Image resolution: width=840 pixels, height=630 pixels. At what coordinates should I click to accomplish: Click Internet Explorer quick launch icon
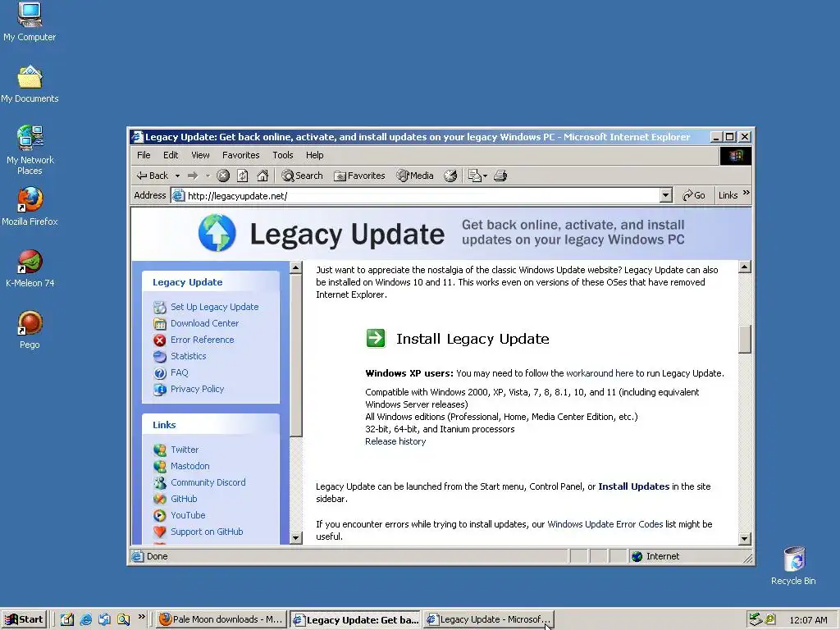tap(85, 620)
